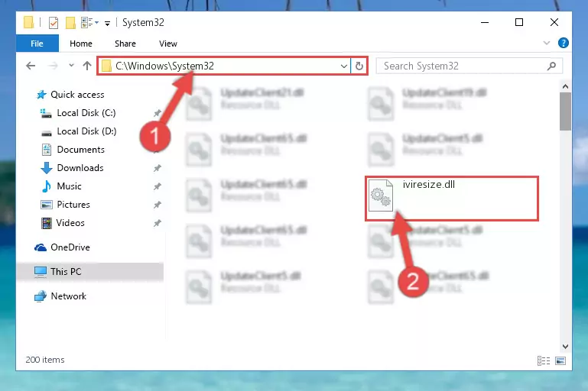Go up one folder level

tap(87, 66)
